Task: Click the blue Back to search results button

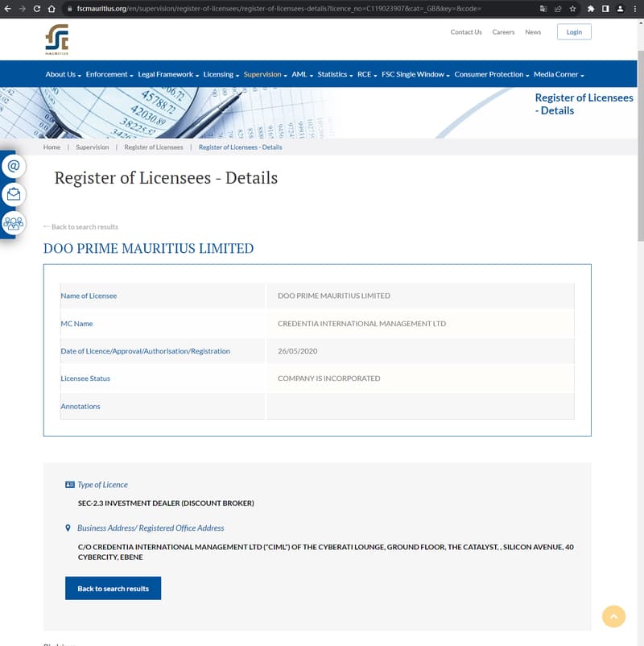Action: pyautogui.click(x=113, y=589)
